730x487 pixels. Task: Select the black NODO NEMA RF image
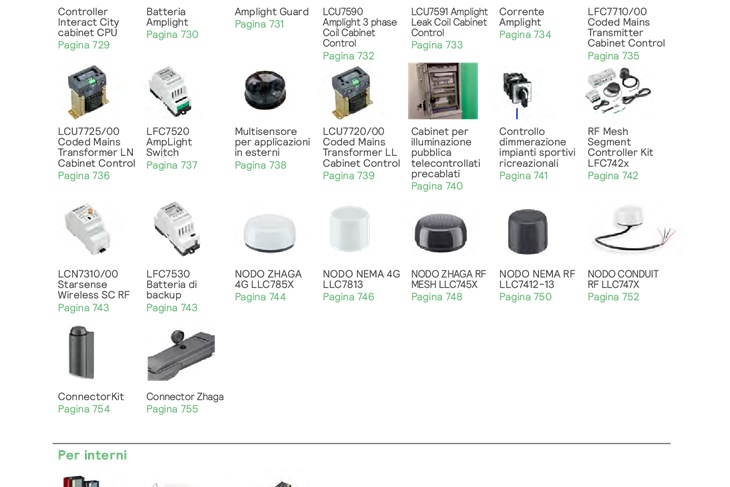coord(527,231)
